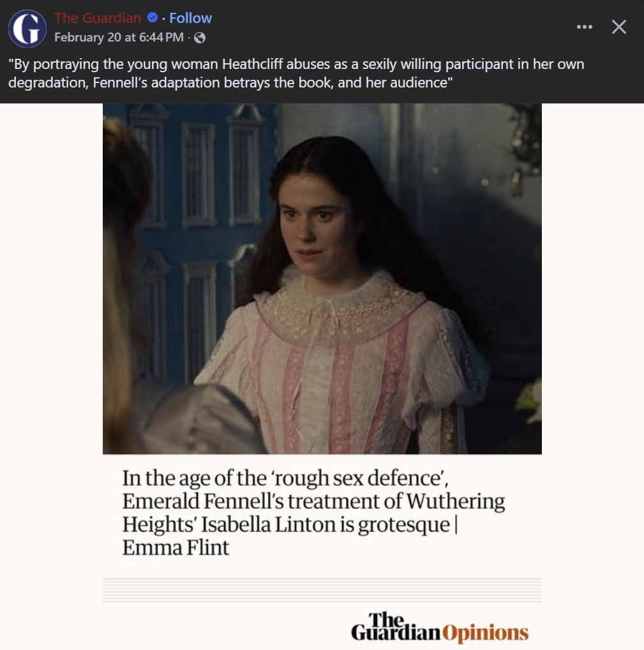Click the quoted post caption text
The width and height of the screenshot is (644, 650).
(296, 73)
